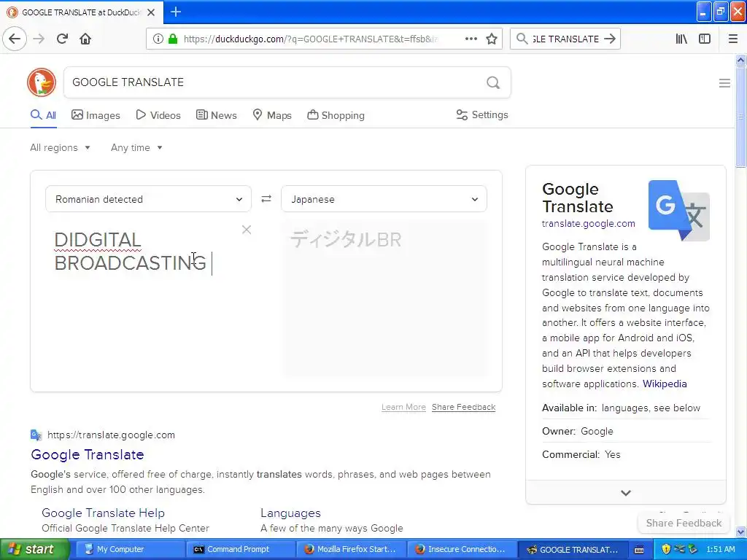This screenshot has width=747, height=560.
Task: Open the Languages sublink
Action: pos(290,513)
